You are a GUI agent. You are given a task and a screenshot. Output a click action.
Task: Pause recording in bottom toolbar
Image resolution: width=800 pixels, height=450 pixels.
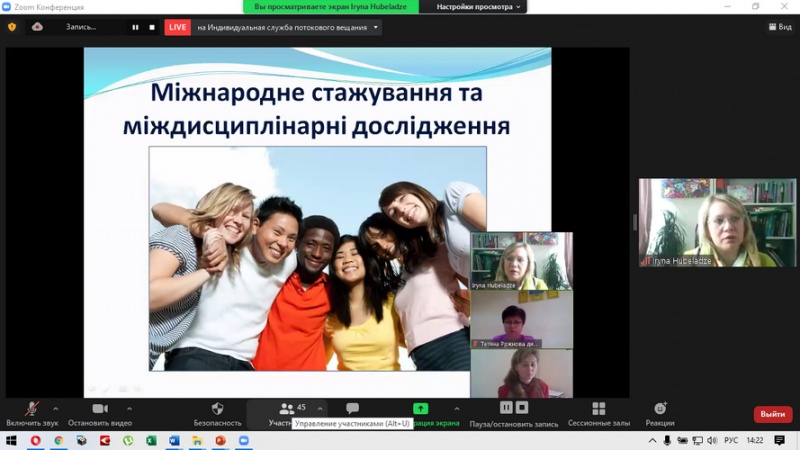(x=506, y=407)
